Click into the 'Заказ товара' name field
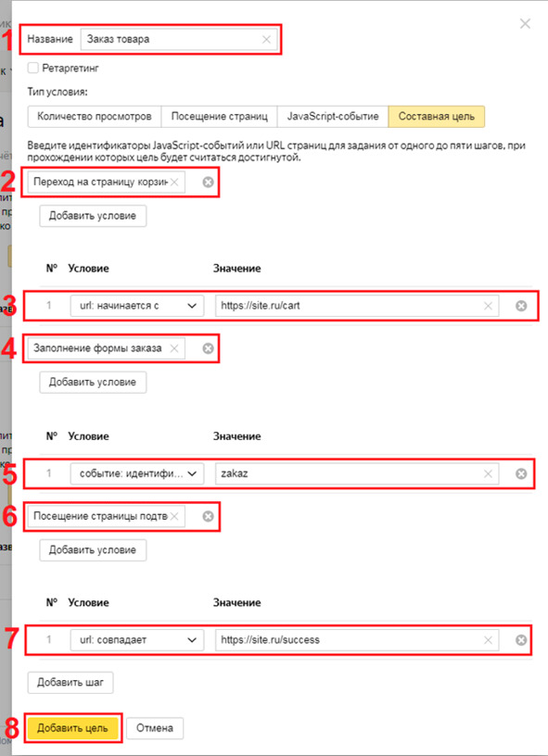Viewport: 548px width, 756px height. click(179, 40)
